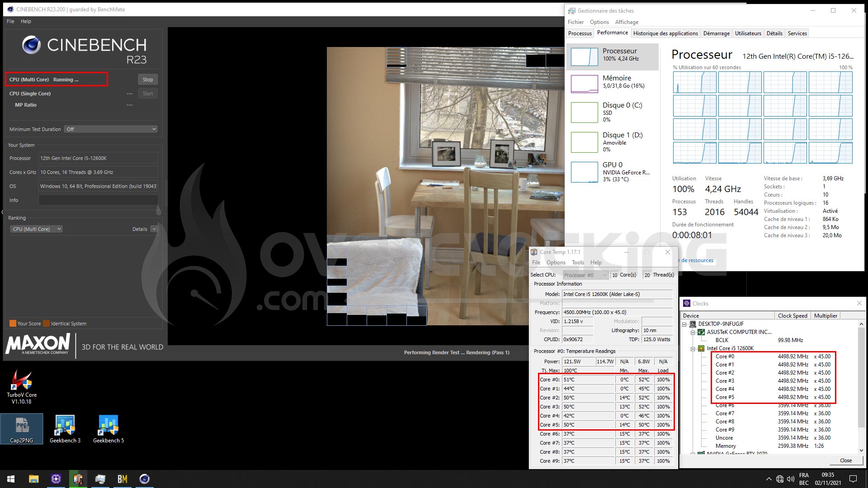Viewport: 868px width, 488px height.
Task: Switch to Cinebench via its taskbar icon
Action: point(145,479)
